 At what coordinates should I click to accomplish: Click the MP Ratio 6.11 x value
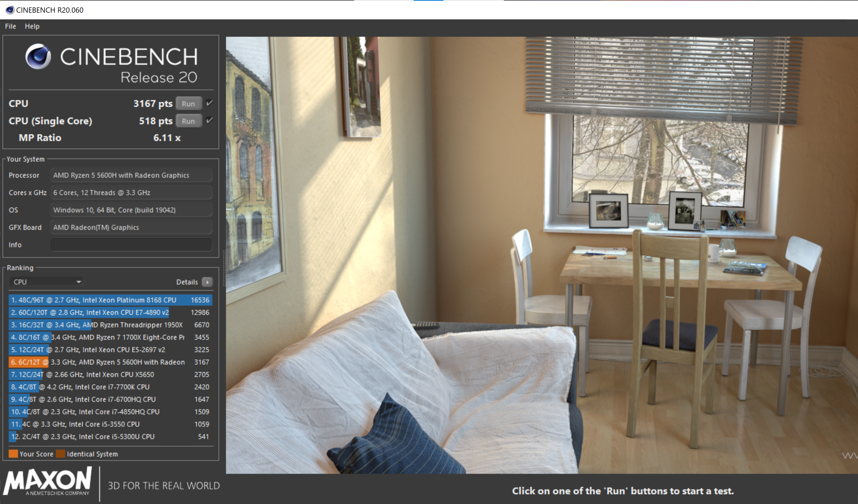point(167,138)
